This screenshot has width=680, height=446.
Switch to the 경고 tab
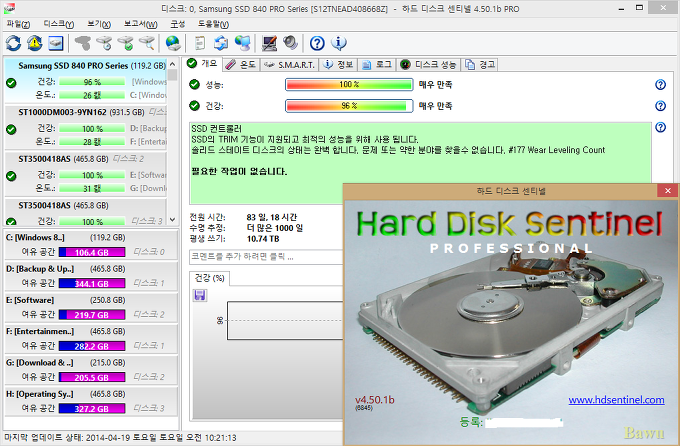[x=480, y=65]
